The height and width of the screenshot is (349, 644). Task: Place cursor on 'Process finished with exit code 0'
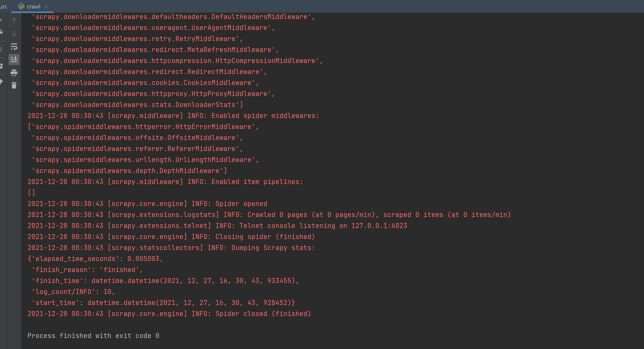93,335
